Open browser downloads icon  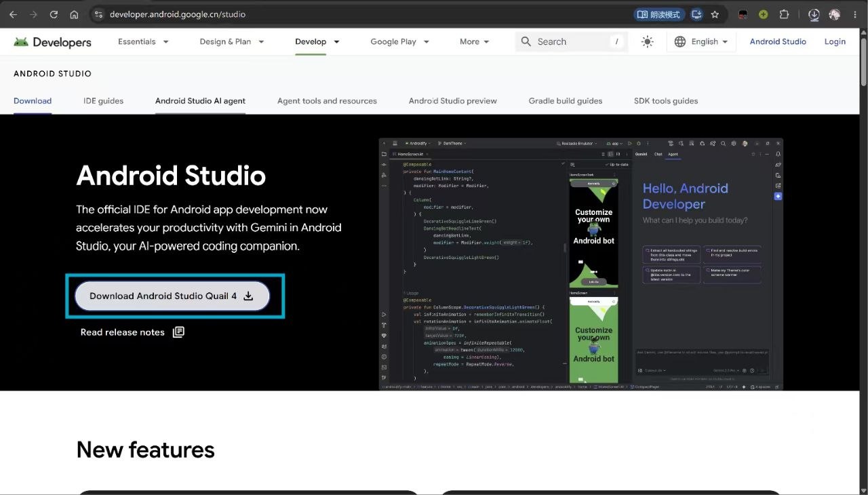[x=814, y=14]
